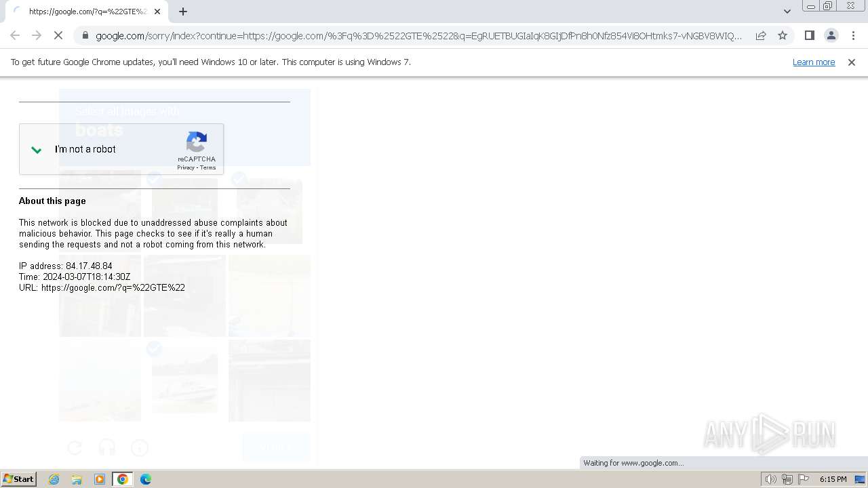Click the "Waiting for www.google.com..." status text

coord(633,463)
